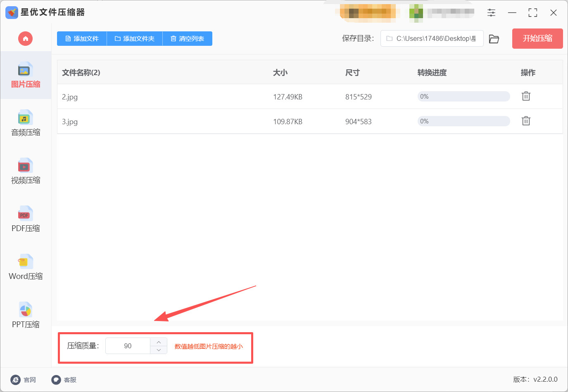Click the 操作 column header
Screen dimensions: 568x392
[528, 73]
